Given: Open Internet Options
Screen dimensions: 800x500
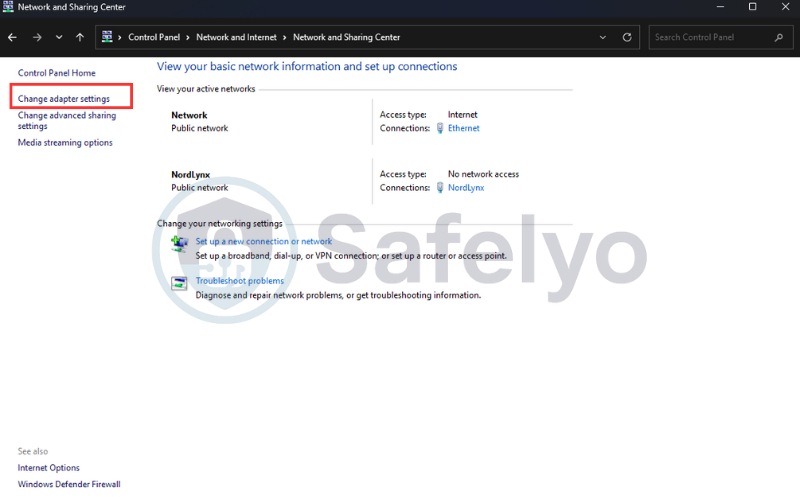Looking at the screenshot, I should 49,468.
